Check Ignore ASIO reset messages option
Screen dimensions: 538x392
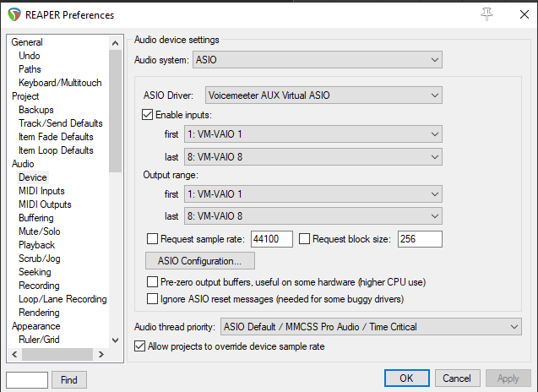click(153, 298)
